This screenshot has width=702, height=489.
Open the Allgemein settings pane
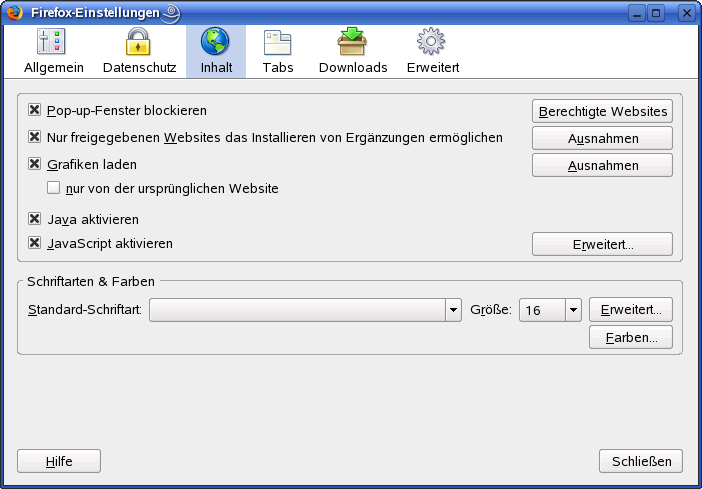(x=53, y=51)
